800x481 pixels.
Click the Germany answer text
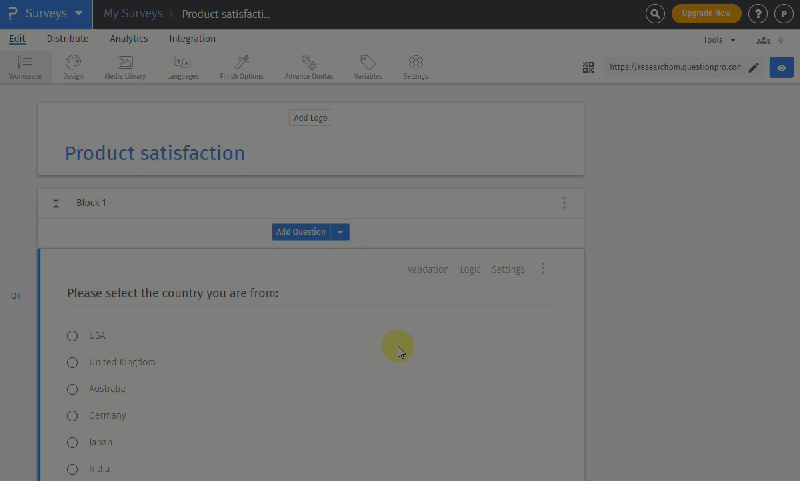click(107, 416)
